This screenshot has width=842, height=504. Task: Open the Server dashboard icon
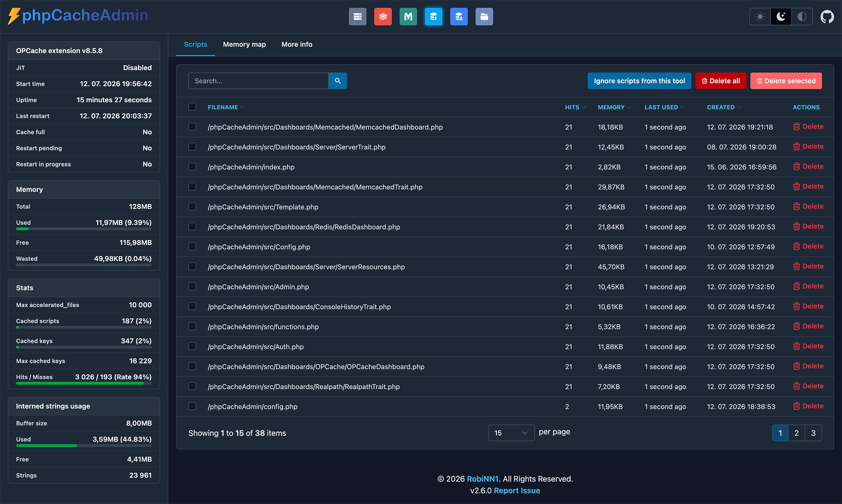tap(357, 17)
